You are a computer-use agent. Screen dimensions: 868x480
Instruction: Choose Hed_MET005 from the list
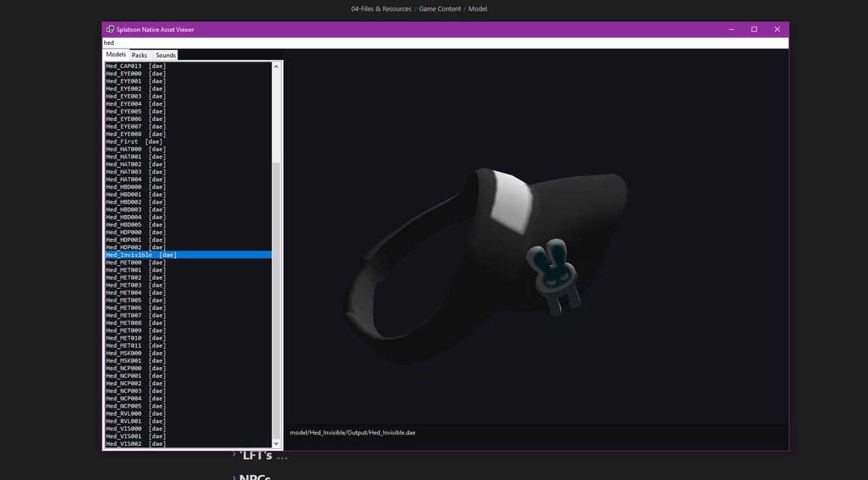point(188,300)
